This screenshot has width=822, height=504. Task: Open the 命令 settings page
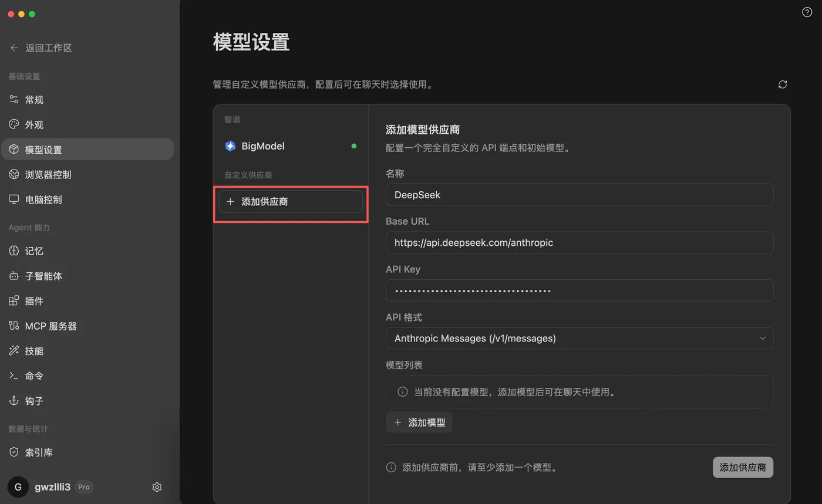pyautogui.click(x=87, y=376)
